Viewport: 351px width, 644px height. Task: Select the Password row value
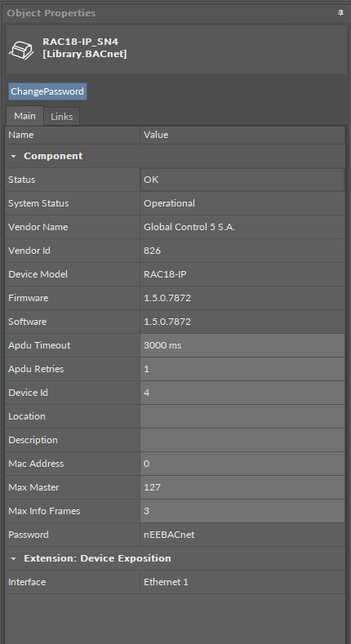coord(242,535)
